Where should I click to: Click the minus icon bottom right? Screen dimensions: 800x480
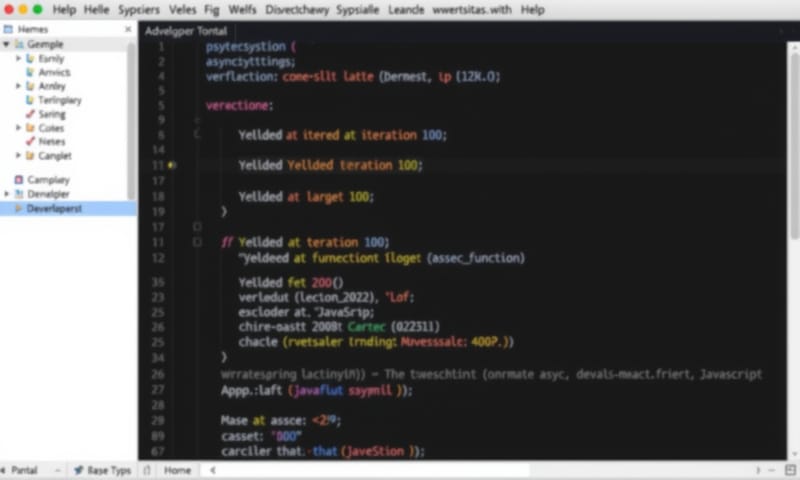coord(772,470)
